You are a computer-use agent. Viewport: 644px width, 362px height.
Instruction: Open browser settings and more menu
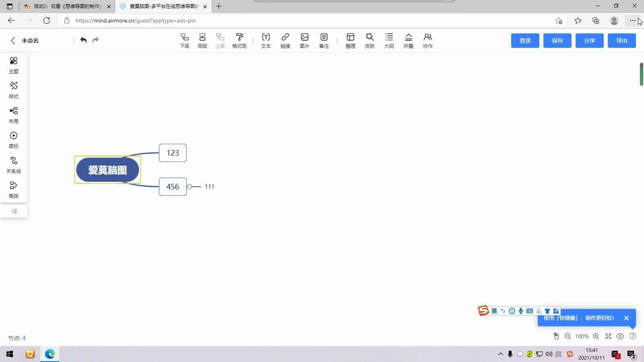[x=633, y=21]
